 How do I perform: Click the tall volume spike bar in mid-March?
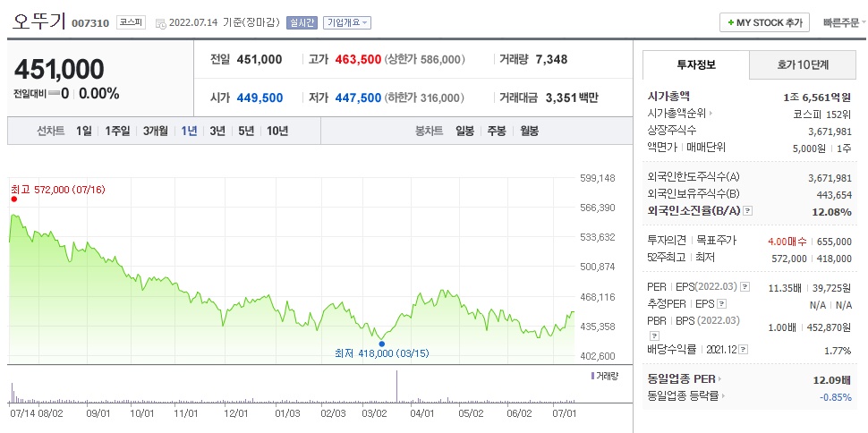pyautogui.click(x=397, y=386)
